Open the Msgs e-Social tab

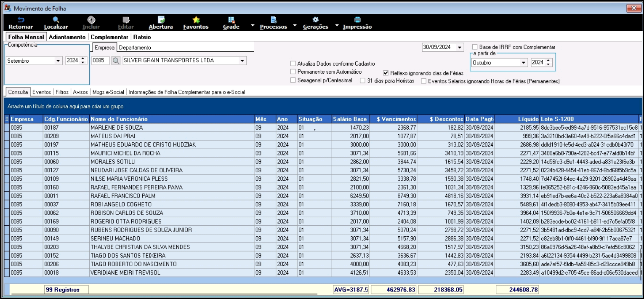[x=108, y=92]
